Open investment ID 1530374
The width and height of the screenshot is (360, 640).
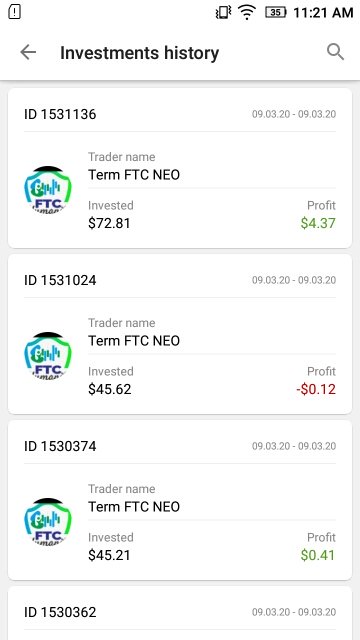[180, 500]
